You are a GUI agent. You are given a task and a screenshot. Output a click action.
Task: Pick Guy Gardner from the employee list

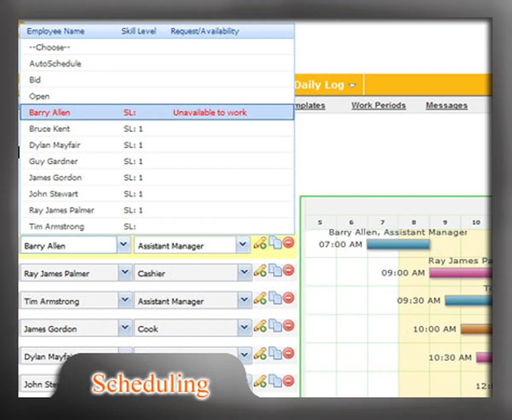157,161
